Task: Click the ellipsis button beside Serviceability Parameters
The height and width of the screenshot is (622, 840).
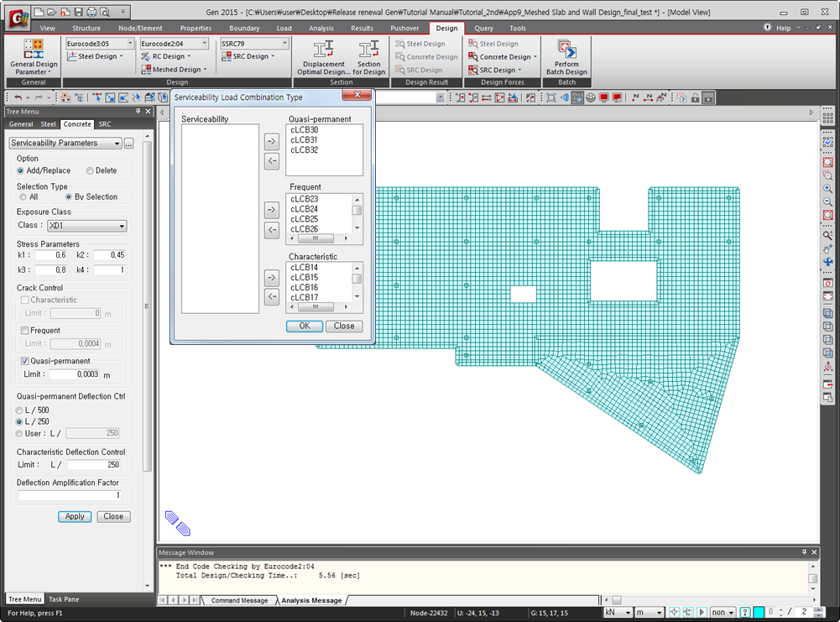Action: click(x=128, y=143)
